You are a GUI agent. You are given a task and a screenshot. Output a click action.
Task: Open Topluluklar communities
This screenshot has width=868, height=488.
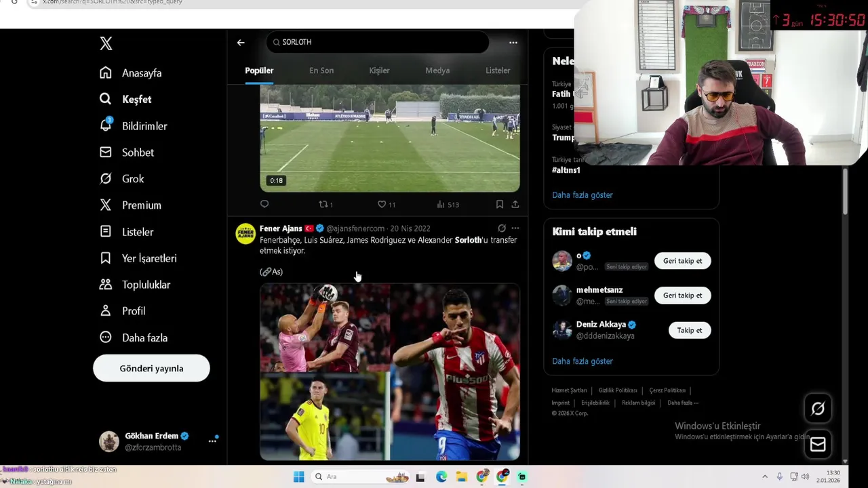[135, 285]
